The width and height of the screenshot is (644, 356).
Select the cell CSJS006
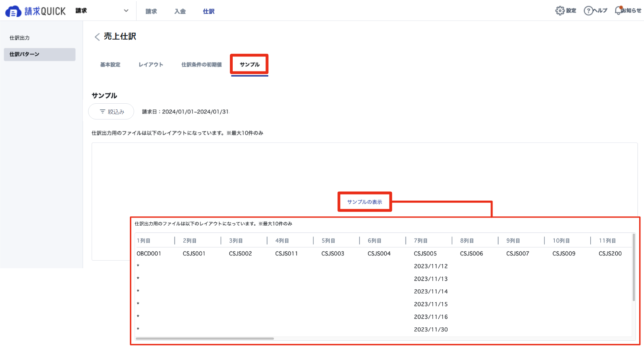(x=471, y=253)
